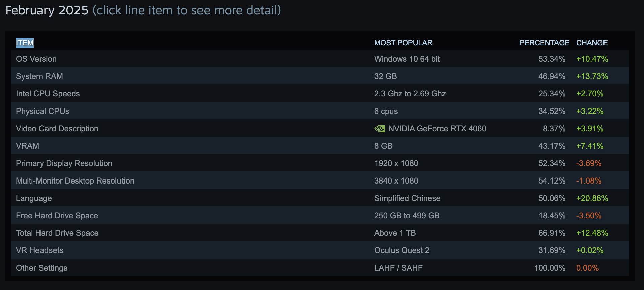Click the VRAM line item
This screenshot has height=290, width=644.
27,146
